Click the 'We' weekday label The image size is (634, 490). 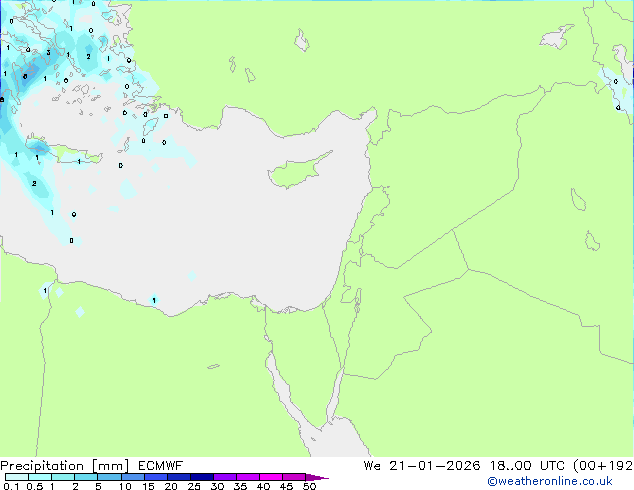point(372,466)
